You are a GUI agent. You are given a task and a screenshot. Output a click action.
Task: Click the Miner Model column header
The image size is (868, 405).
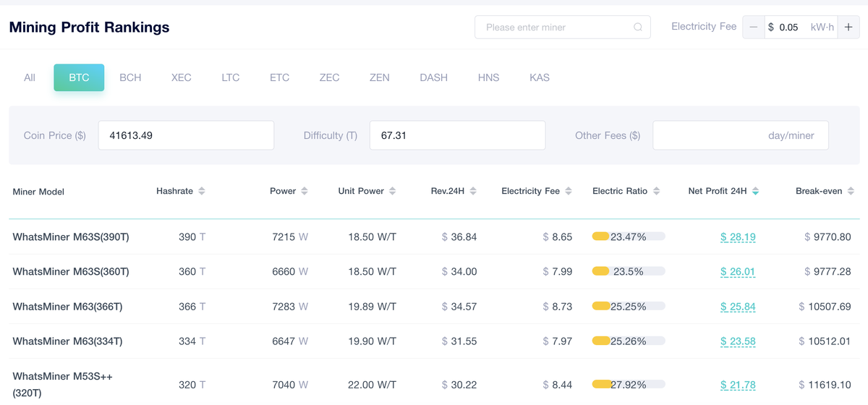pyautogui.click(x=38, y=192)
